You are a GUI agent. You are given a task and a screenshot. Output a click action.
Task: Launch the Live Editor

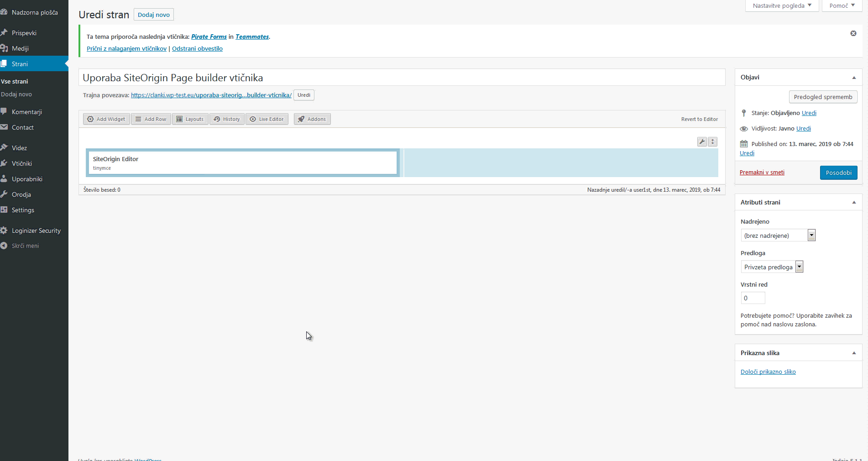click(x=267, y=119)
